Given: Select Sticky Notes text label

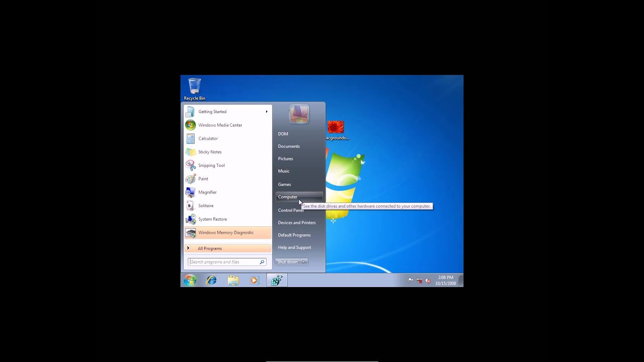Looking at the screenshot, I should pyautogui.click(x=210, y=152).
